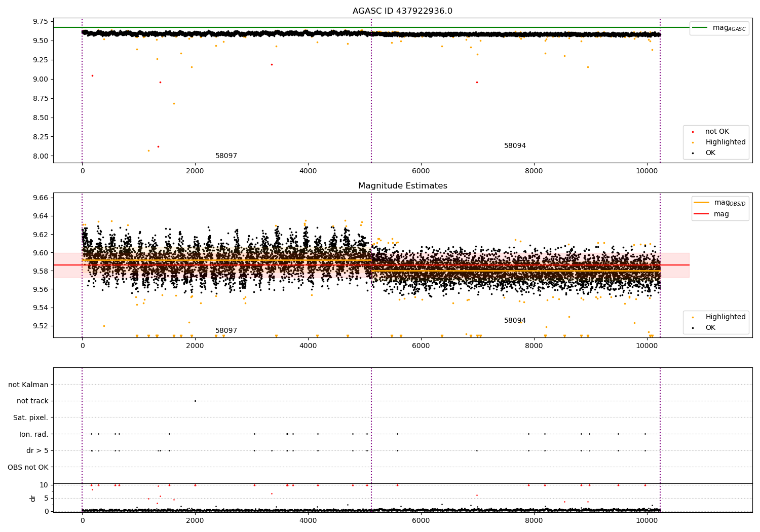Viewport: 760px width, 532px height.
Task: Click the 9.66 tick in the Magnitude Estimates plot
Action: pos(41,198)
